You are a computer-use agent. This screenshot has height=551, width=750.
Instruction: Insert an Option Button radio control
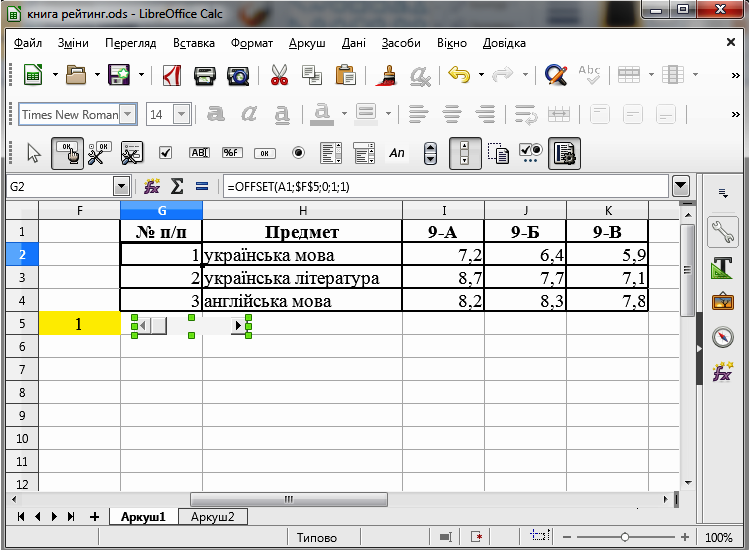pos(298,153)
